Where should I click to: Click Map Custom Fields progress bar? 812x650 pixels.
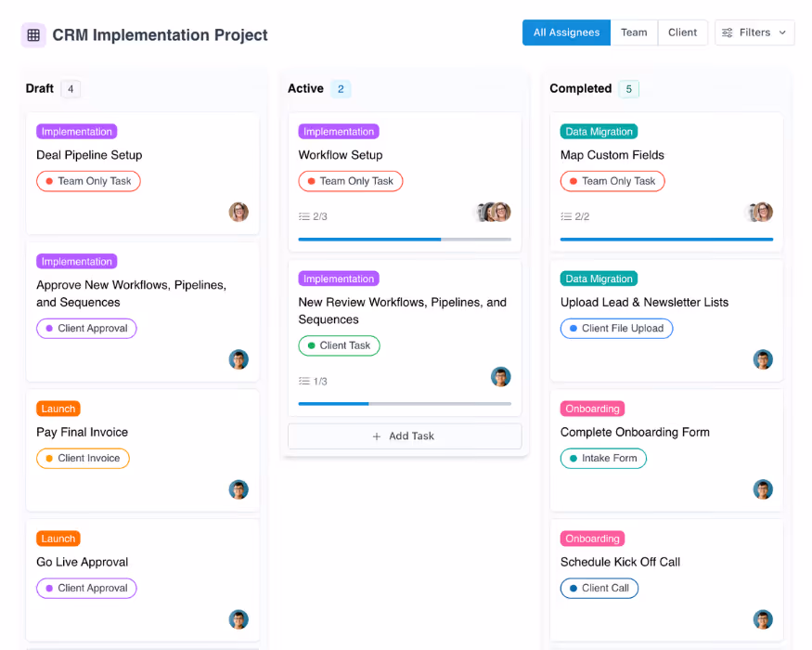666,240
